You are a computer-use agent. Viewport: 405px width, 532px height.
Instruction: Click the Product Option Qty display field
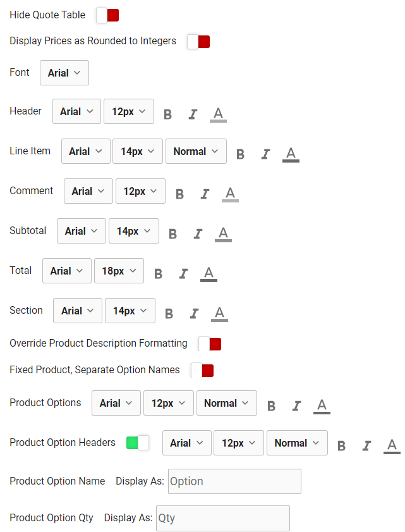tap(222, 518)
